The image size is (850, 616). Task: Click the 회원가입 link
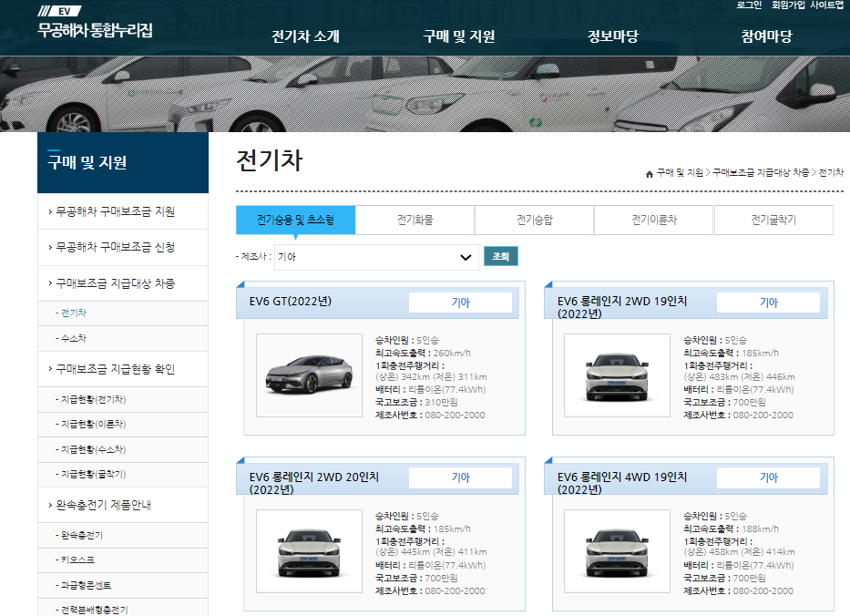[788, 5]
